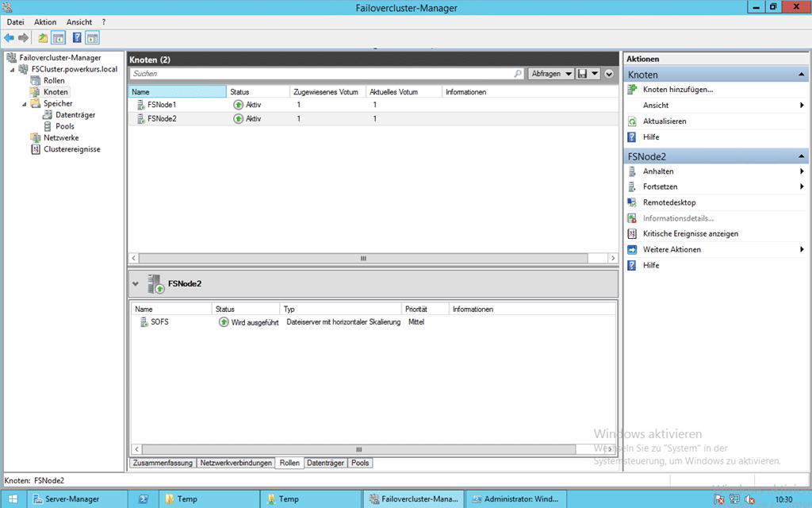The image size is (812, 508).
Task: Switch to the Pools tab
Action: (x=360, y=463)
